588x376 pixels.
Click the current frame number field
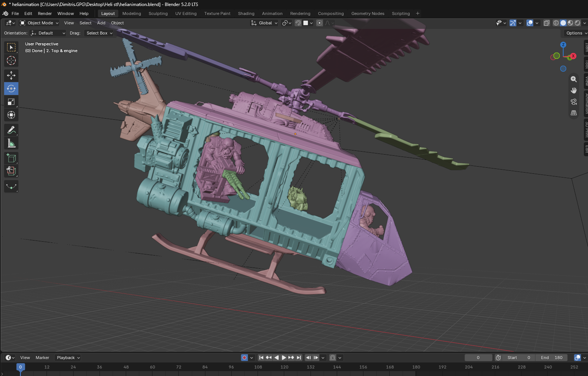click(478, 358)
